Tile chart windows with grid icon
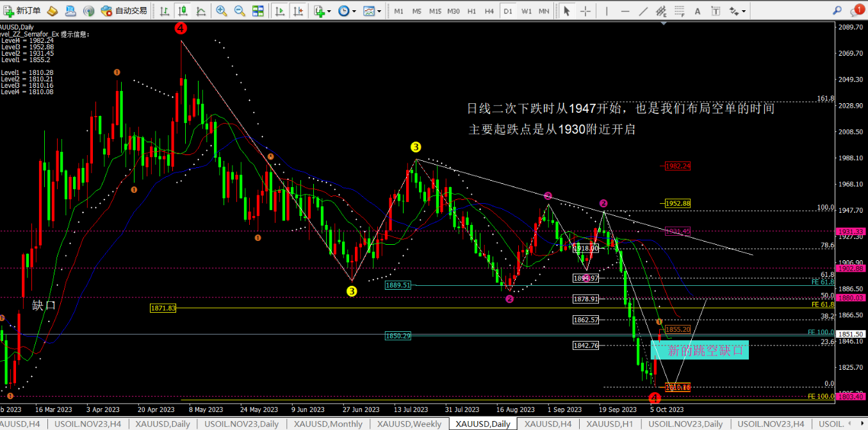This screenshot has height=430, width=868. pos(258,11)
